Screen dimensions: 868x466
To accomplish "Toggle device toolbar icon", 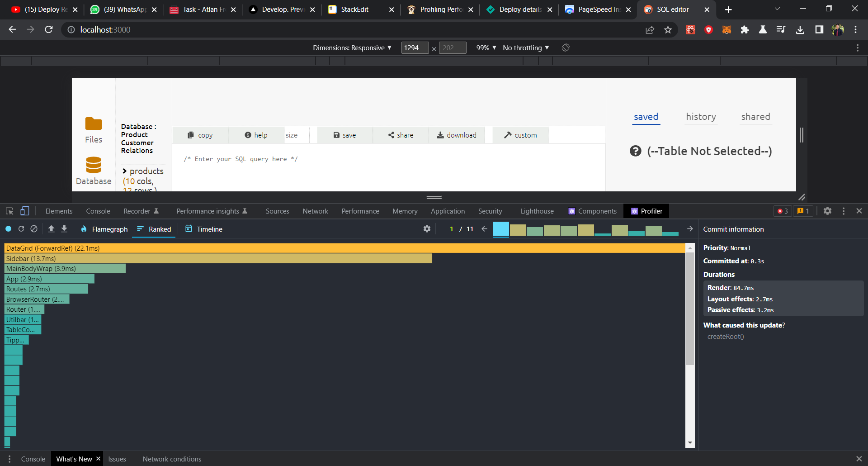I will click(x=25, y=211).
